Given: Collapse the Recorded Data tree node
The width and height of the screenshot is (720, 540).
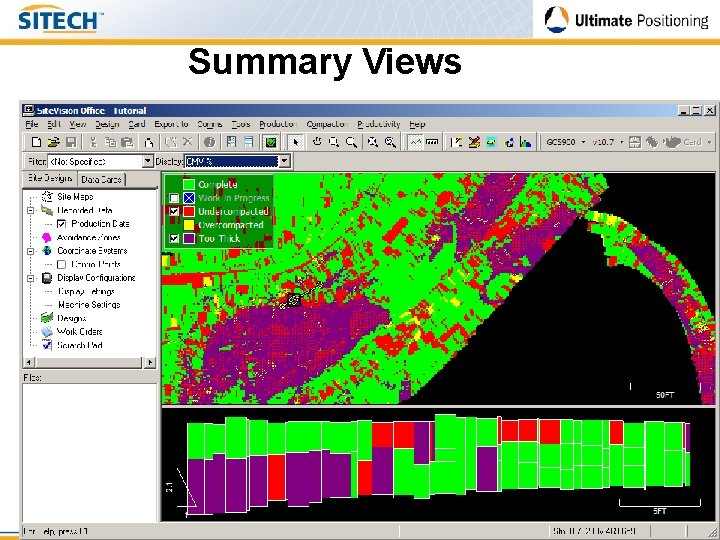Looking at the screenshot, I should [30, 211].
